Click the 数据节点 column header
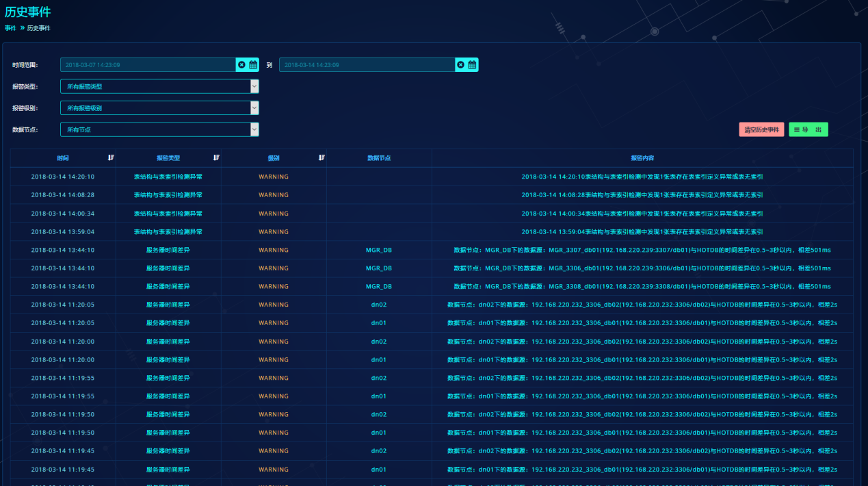The width and height of the screenshot is (868, 486). click(x=379, y=158)
